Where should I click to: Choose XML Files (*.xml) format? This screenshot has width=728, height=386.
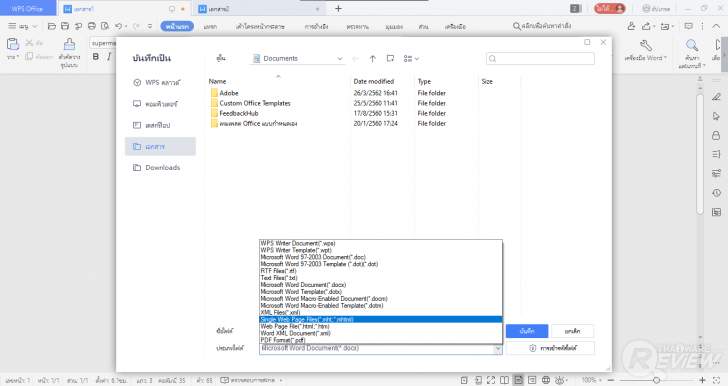pos(380,313)
